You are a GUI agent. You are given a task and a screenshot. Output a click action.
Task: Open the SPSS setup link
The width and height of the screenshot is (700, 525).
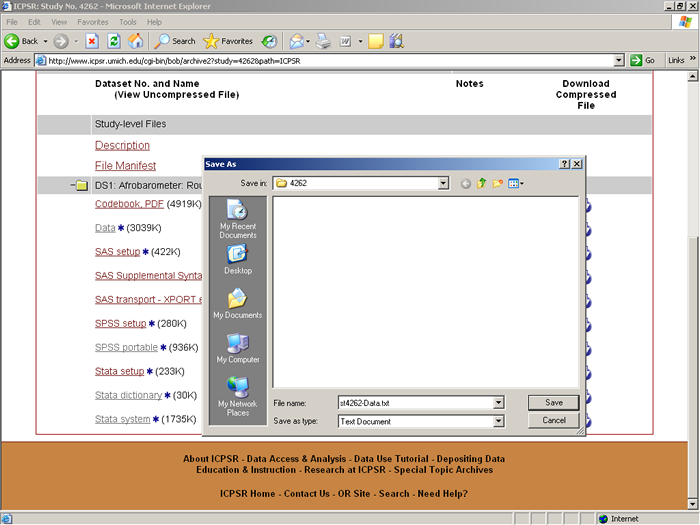pyautogui.click(x=121, y=323)
